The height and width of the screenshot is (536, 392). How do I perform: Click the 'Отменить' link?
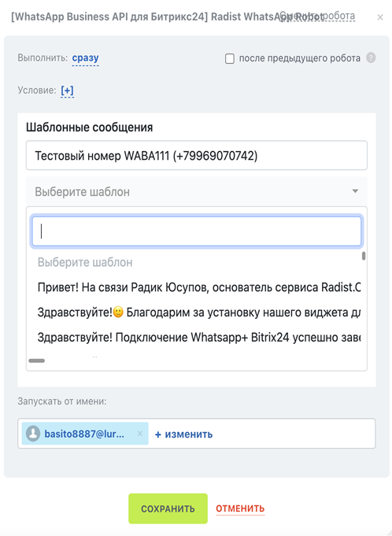point(240,508)
